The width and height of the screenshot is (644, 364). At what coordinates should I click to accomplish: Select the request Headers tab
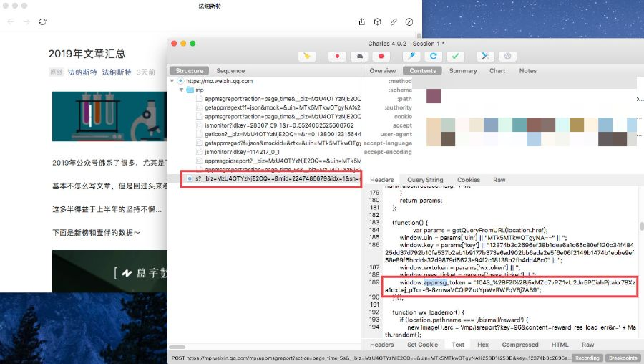pos(381,180)
